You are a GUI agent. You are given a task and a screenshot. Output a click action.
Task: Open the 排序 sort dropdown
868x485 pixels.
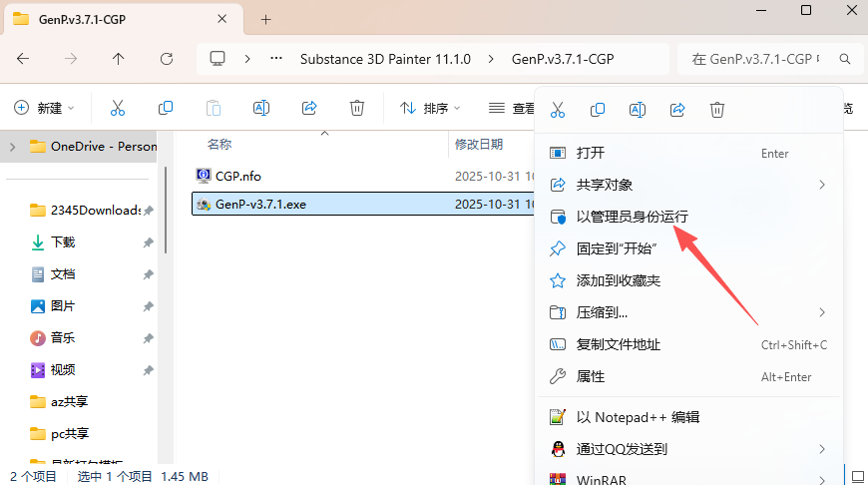430,108
